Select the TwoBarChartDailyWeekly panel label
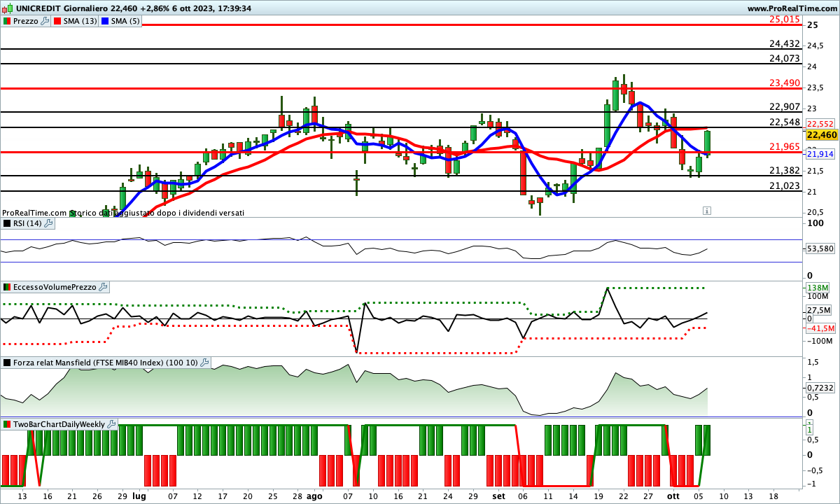The image size is (840, 504). click(59, 424)
